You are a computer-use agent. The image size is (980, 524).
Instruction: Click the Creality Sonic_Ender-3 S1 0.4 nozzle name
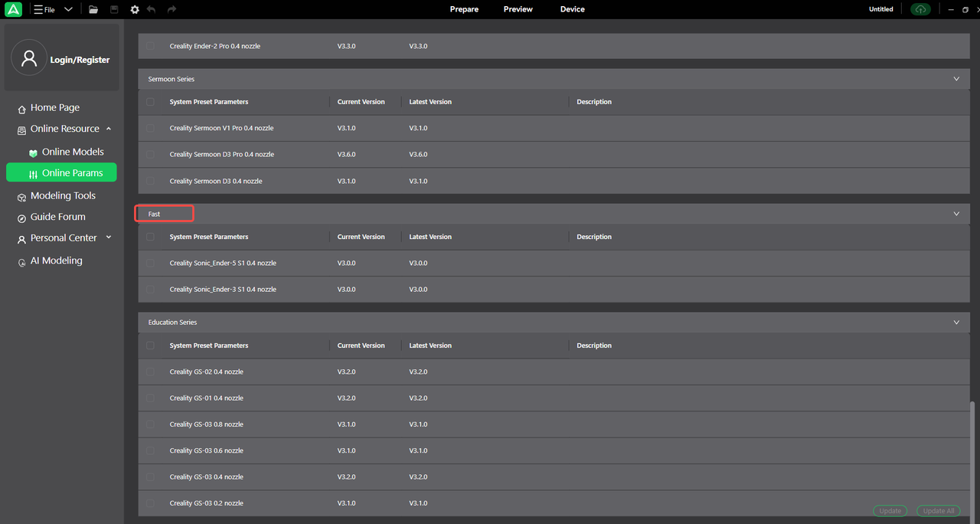click(223, 289)
